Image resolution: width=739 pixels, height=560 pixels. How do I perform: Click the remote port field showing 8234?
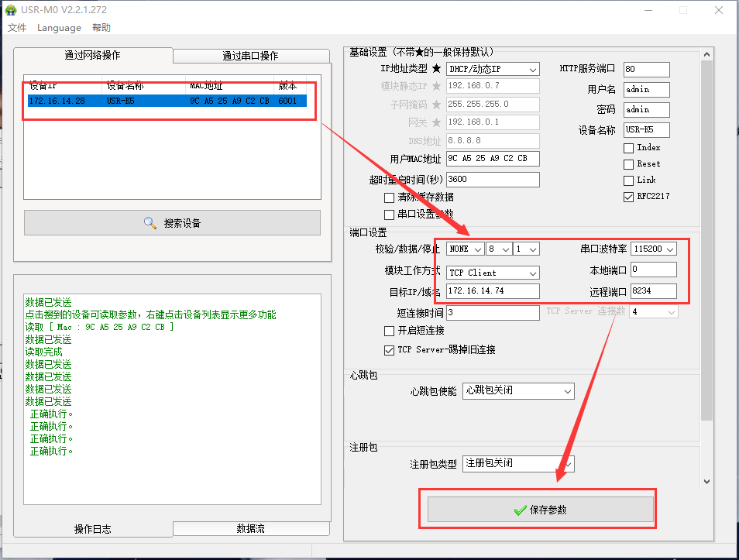[653, 291]
